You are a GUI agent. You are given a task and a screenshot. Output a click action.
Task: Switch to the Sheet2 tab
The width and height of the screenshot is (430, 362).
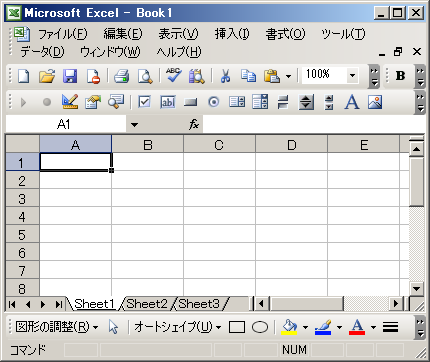[147, 304]
